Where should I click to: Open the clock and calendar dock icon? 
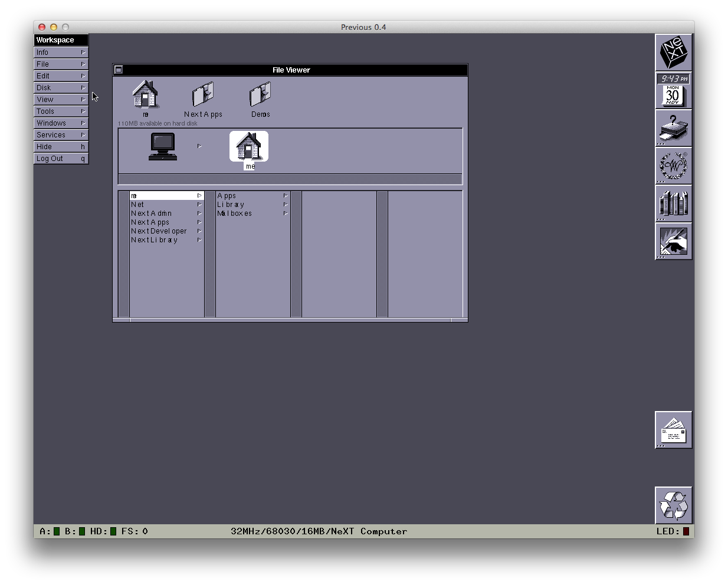(x=673, y=90)
